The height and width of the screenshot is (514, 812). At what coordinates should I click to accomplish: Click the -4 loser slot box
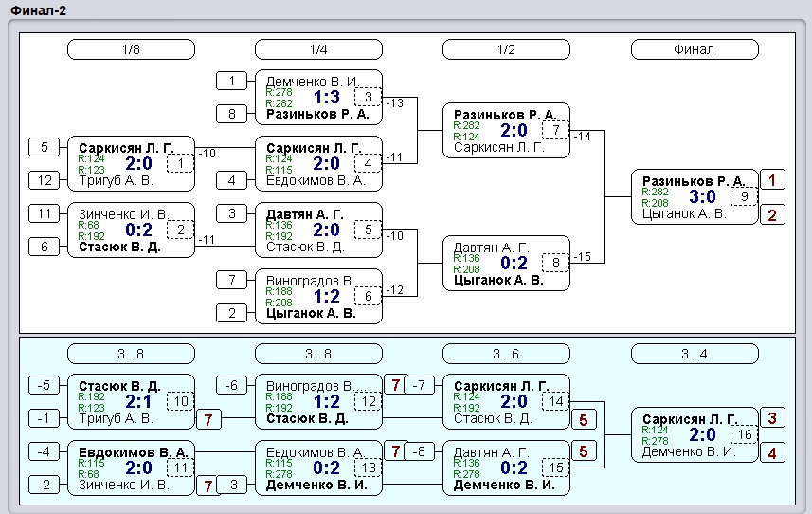(44, 451)
